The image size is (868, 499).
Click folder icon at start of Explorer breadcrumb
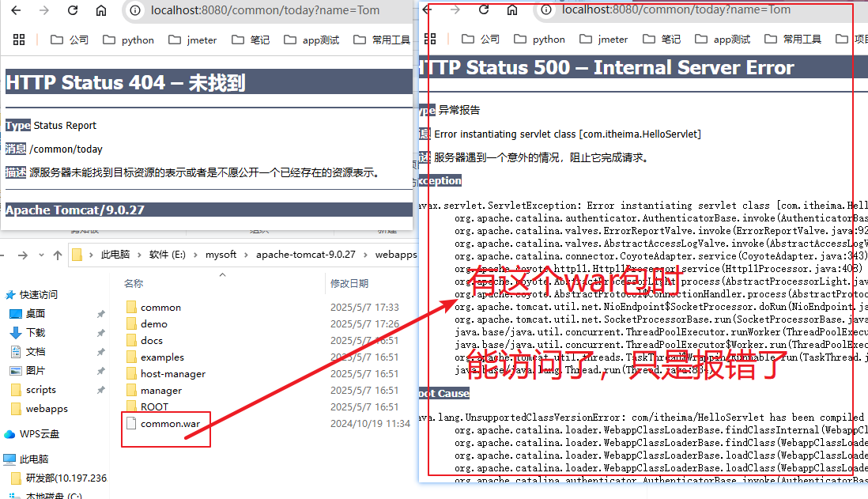[77, 255]
